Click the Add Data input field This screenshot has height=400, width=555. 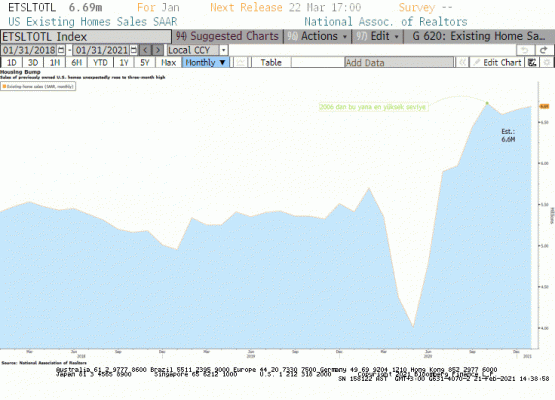coord(399,63)
